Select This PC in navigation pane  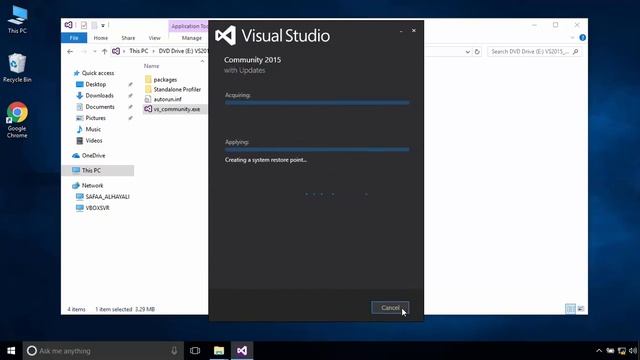(x=98, y=170)
